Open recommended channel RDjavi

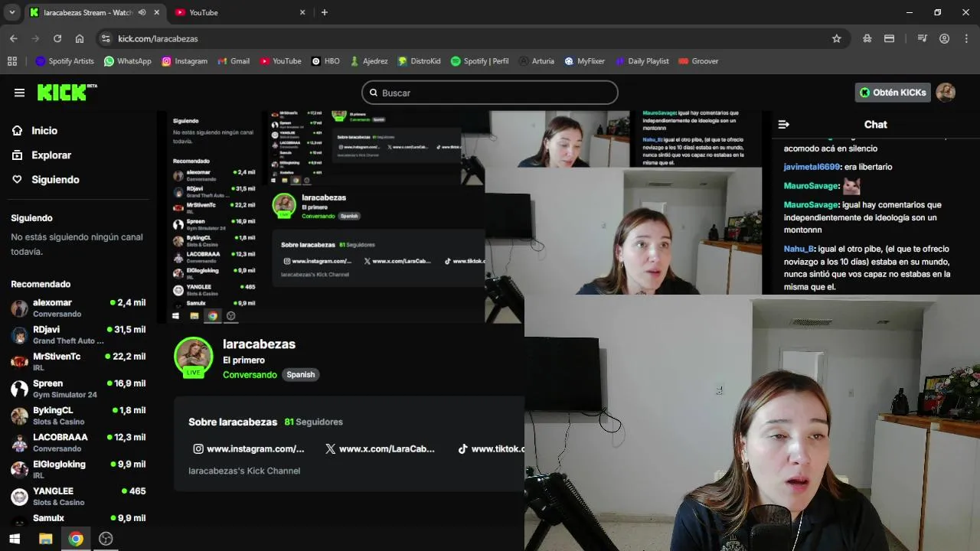[x=78, y=334]
